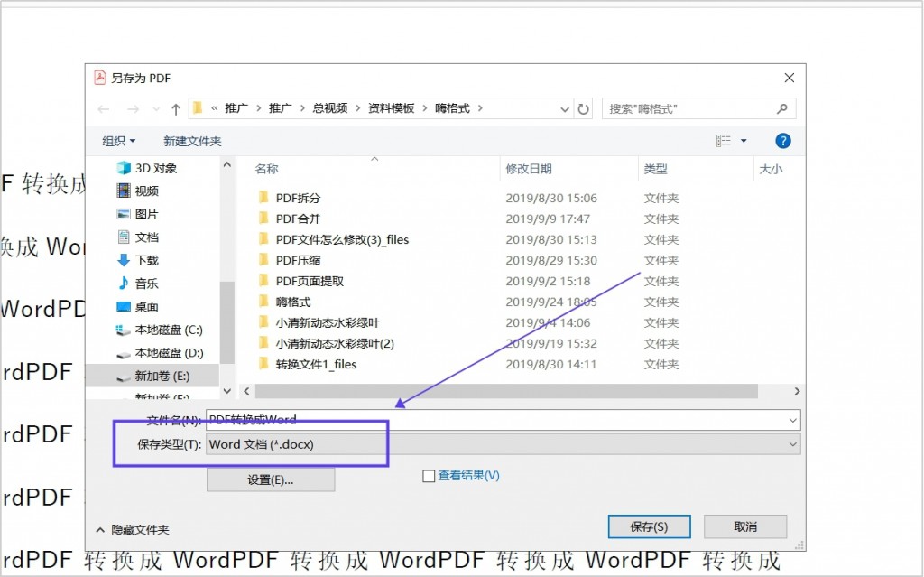Screen dimensions: 924x577
Task: Sort by the 修改日期 column header
Action: pyautogui.click(x=529, y=169)
